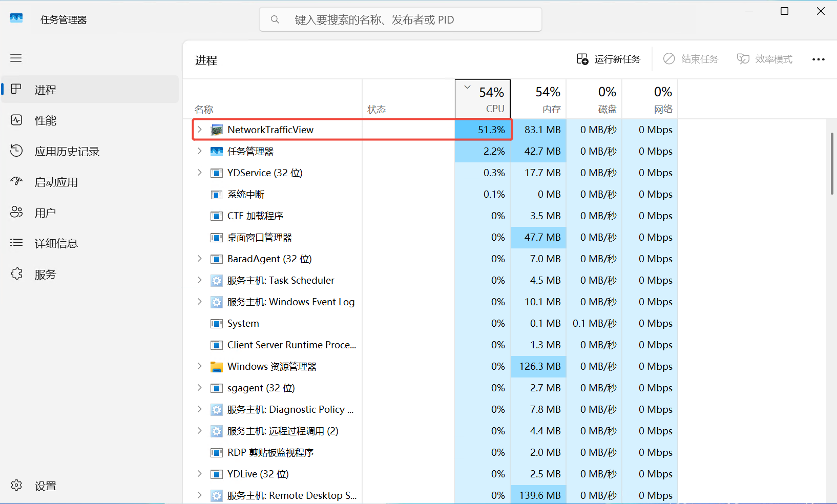Click the YDLive process icon
Image resolution: width=837 pixels, height=504 pixels.
pos(217,474)
